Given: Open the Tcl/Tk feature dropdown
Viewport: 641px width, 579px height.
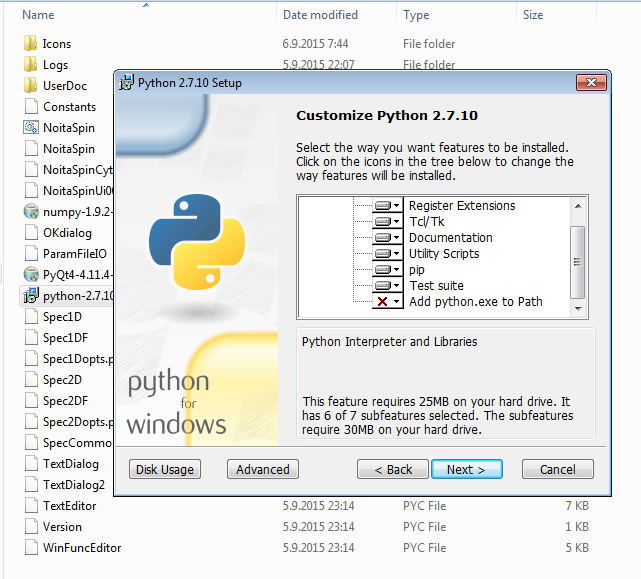Looking at the screenshot, I should click(x=388, y=221).
